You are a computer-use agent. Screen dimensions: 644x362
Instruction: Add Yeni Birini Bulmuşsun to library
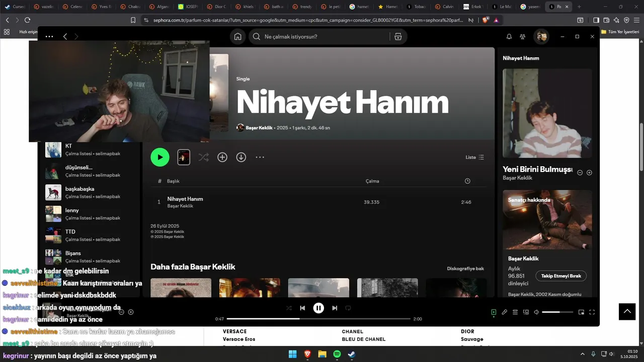point(589,172)
